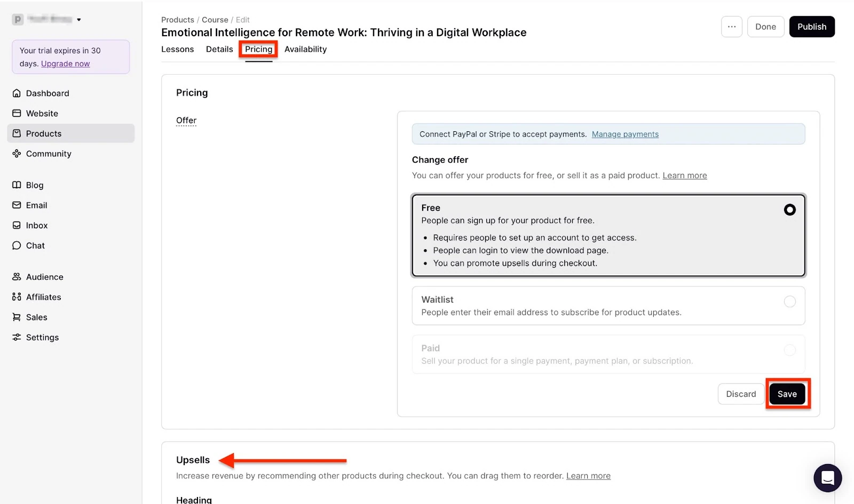Click the Audience people icon

(17, 277)
